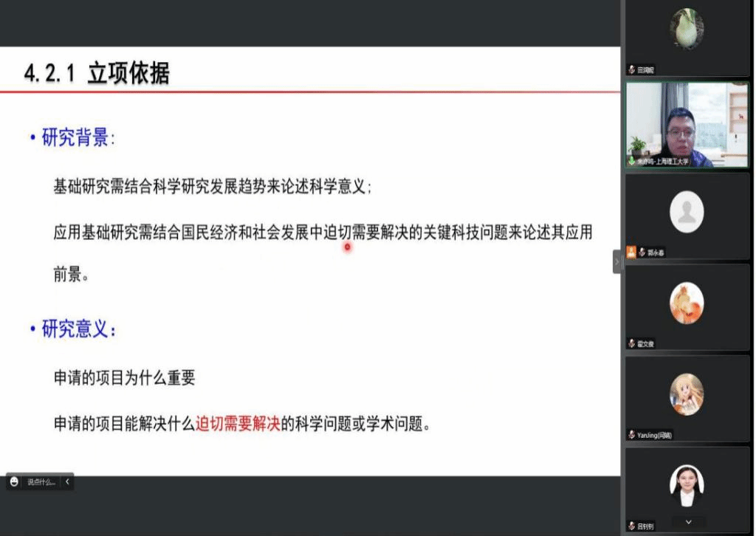Click the muted mic icon for 田润妮
This screenshot has height=536, width=756.
632,70
